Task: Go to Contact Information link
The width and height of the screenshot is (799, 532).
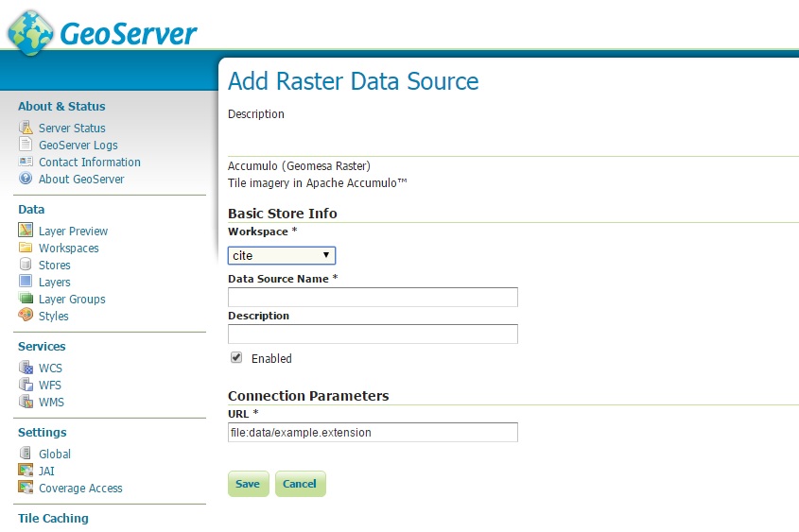Action: tap(90, 162)
